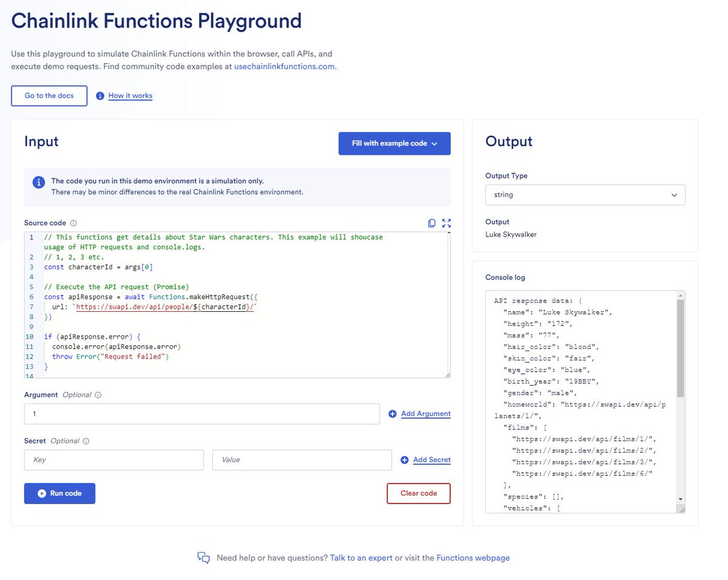Click the console log resize handle
Screen dimensions: 728x580
pyautogui.click(x=682, y=510)
